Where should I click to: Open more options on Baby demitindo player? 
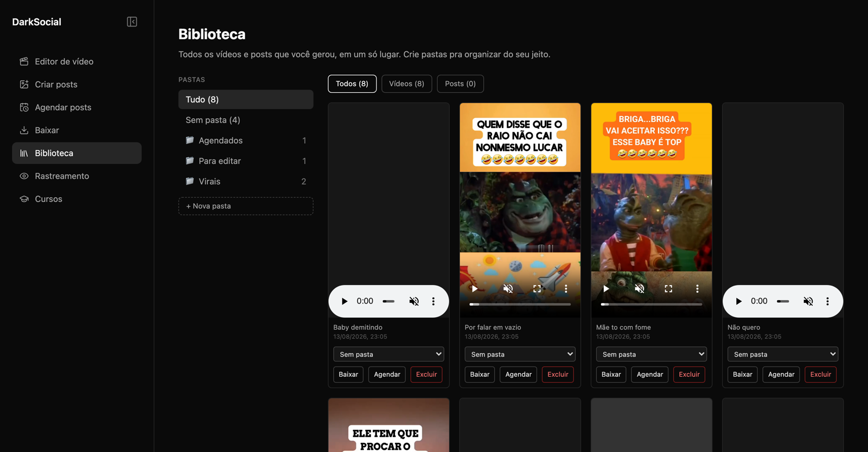pyautogui.click(x=433, y=301)
